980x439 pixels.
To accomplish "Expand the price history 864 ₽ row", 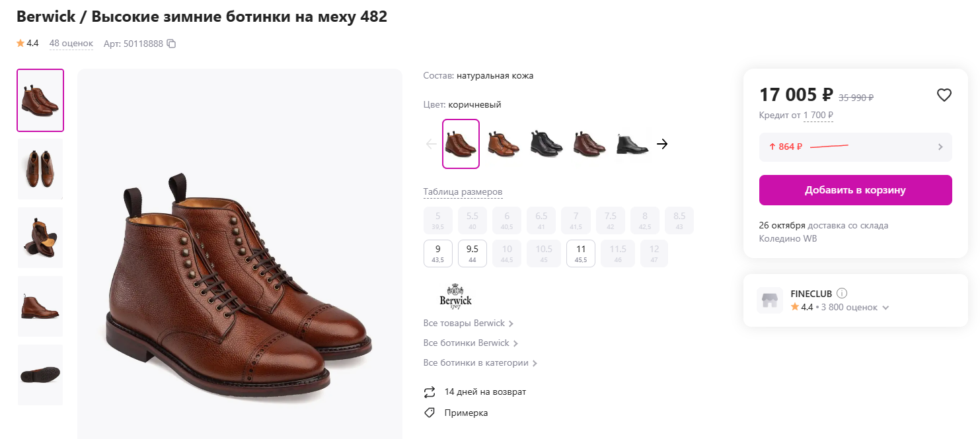I will 855,147.
